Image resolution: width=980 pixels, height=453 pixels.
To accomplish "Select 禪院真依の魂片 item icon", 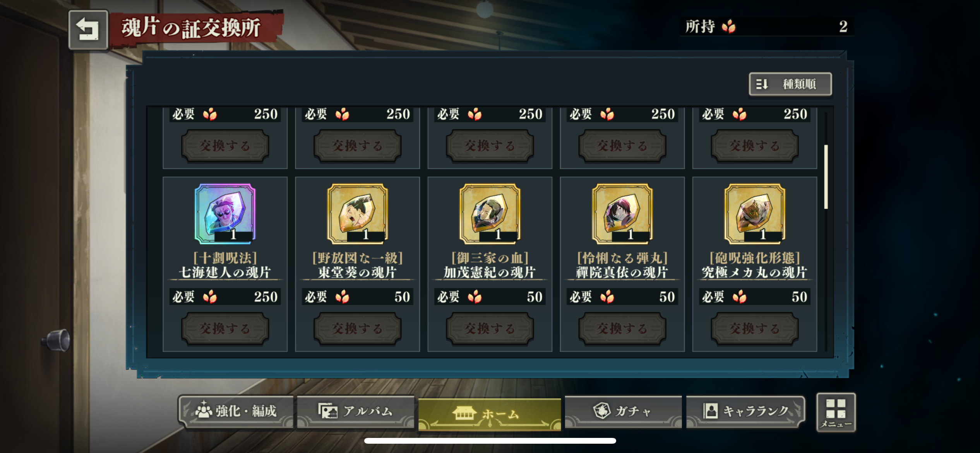I will tap(622, 214).
